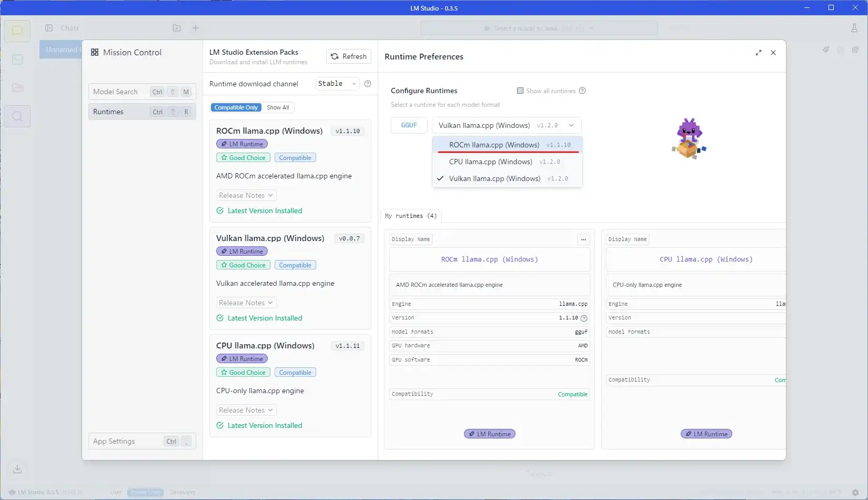868x500 pixels.
Task: Click the settings gear in the bottom status bar
Action: pyautogui.click(x=855, y=493)
